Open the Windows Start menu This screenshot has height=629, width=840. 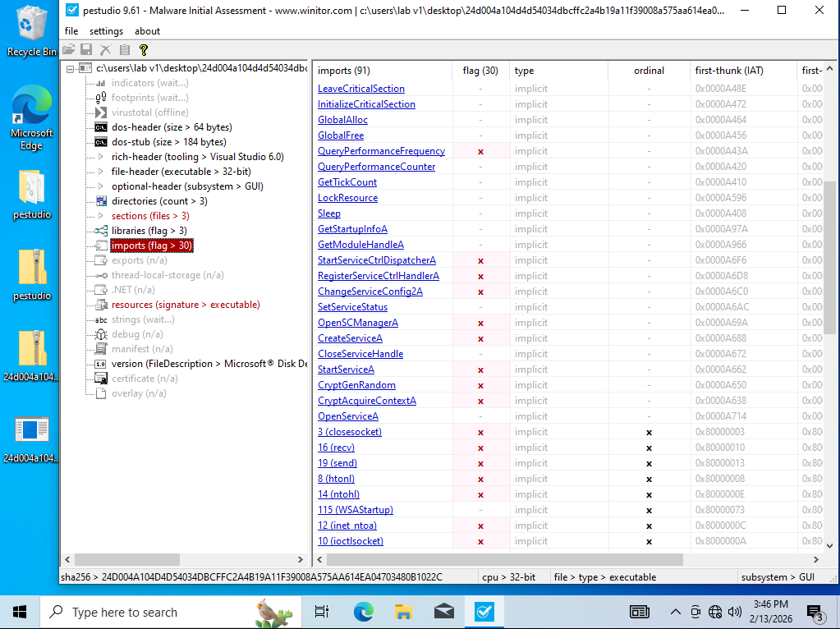click(20, 612)
